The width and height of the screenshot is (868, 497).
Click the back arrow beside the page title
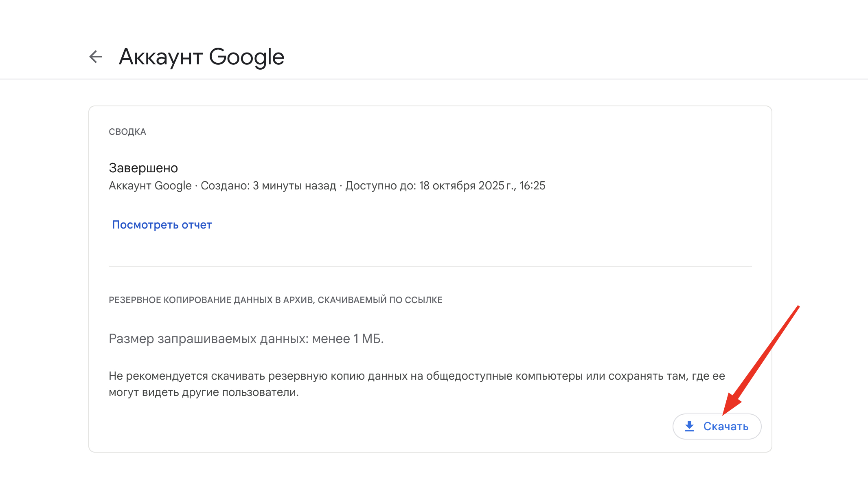96,57
